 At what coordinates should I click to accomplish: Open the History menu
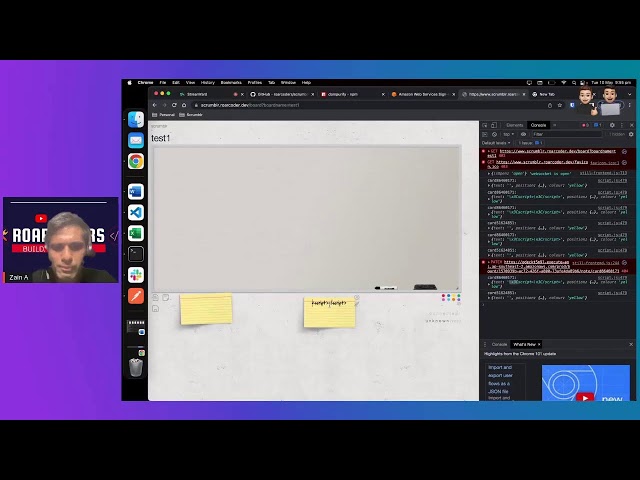[x=207, y=83]
